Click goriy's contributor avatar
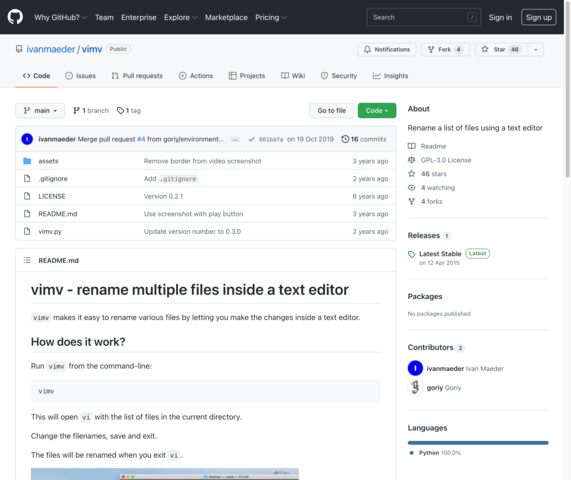The height and width of the screenshot is (480, 571). tap(415, 387)
